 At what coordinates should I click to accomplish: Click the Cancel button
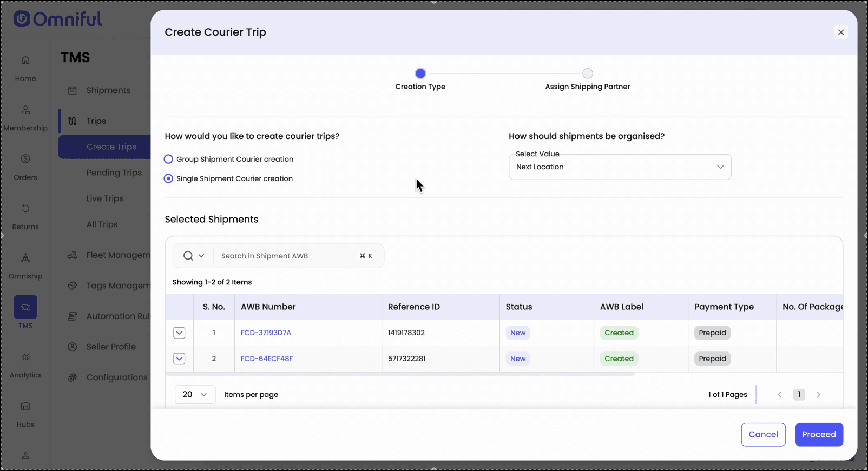pos(763,435)
